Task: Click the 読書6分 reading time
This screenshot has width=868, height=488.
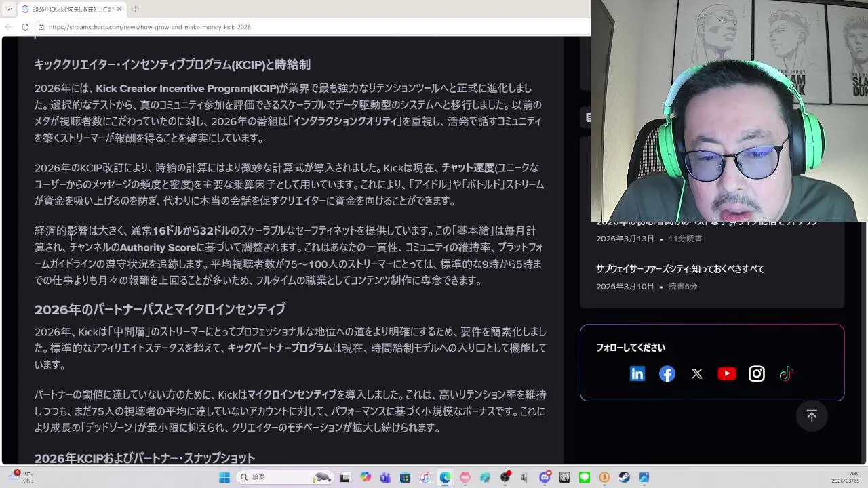Action: coord(683,287)
